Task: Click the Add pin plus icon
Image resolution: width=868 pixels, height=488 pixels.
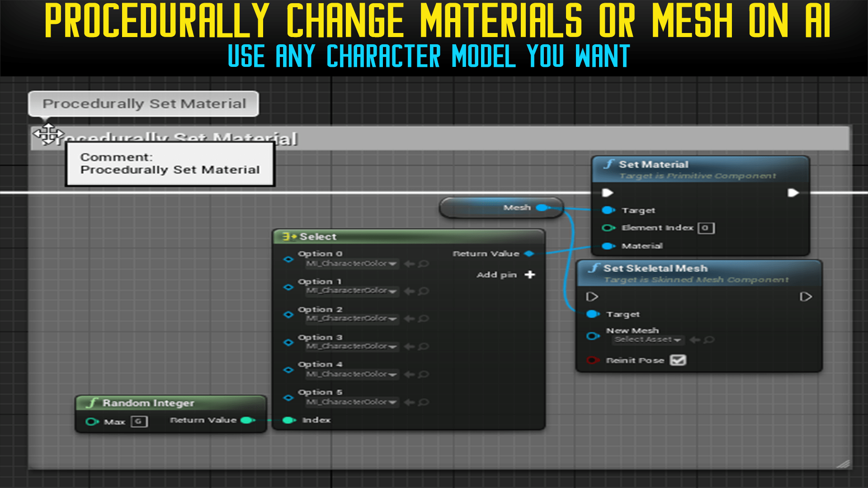Action: [x=530, y=274]
